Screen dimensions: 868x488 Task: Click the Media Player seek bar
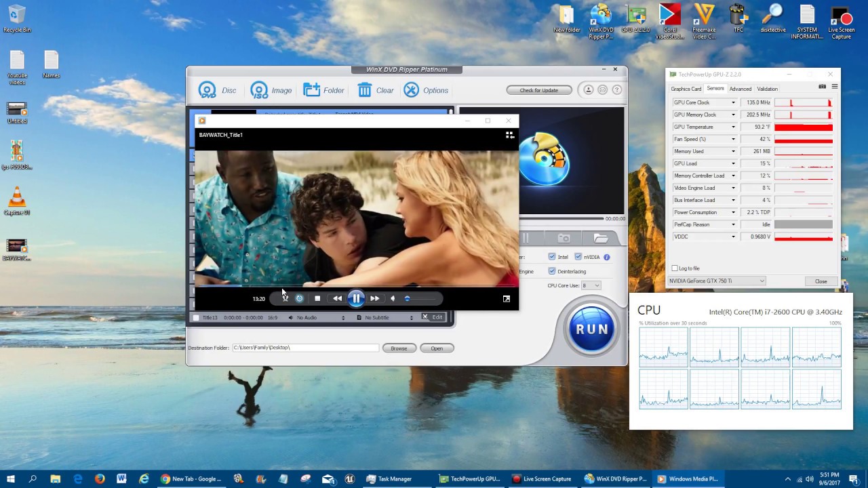tap(356, 286)
